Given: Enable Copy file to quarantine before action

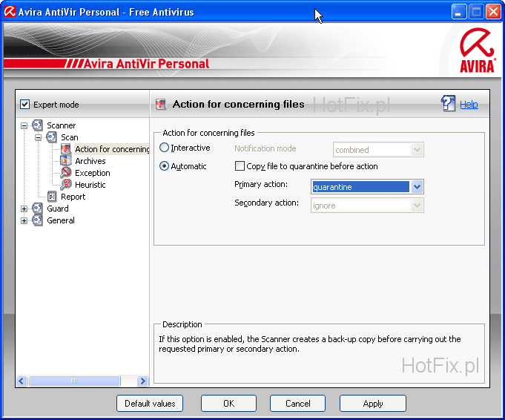Looking at the screenshot, I should [x=240, y=166].
